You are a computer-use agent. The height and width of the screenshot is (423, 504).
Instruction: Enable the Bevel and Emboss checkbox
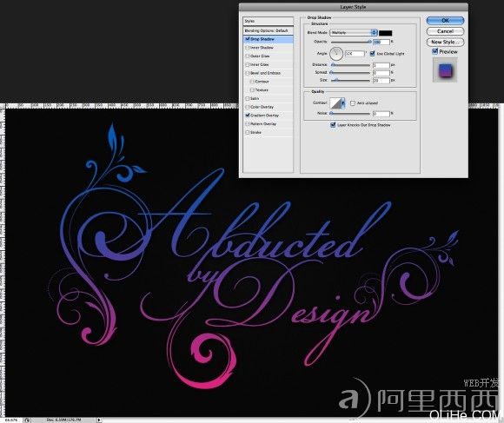pos(247,73)
